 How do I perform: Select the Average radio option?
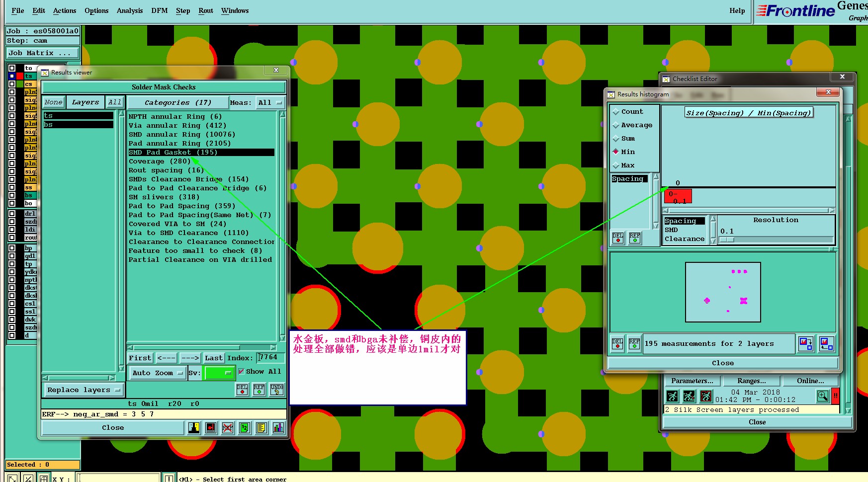tap(616, 125)
